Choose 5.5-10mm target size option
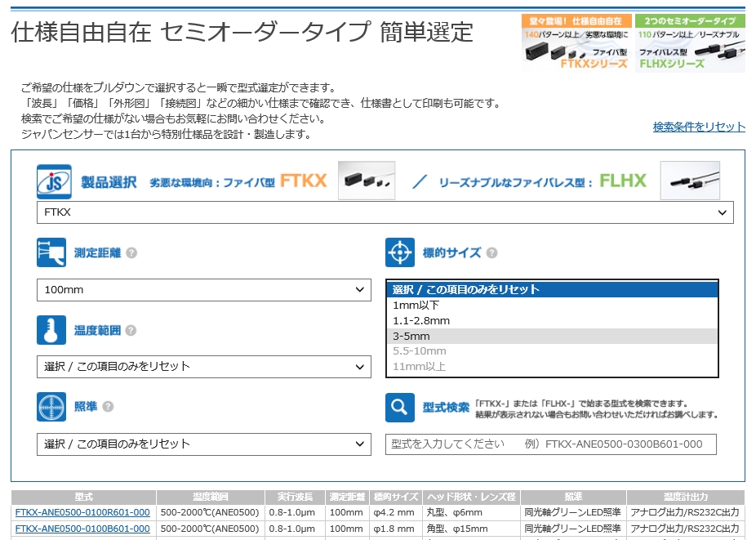Viewport: 756px width, 540px height. coord(552,350)
